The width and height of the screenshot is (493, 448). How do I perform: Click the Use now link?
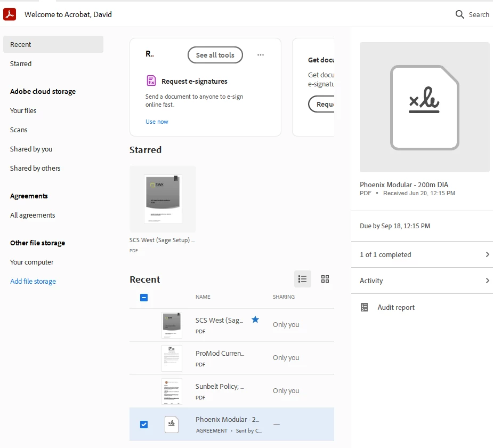point(157,122)
